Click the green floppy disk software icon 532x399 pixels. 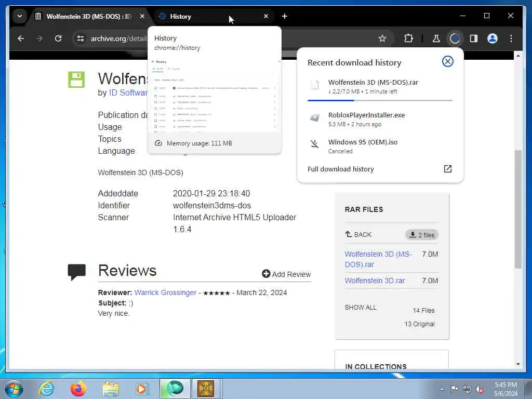[76, 79]
